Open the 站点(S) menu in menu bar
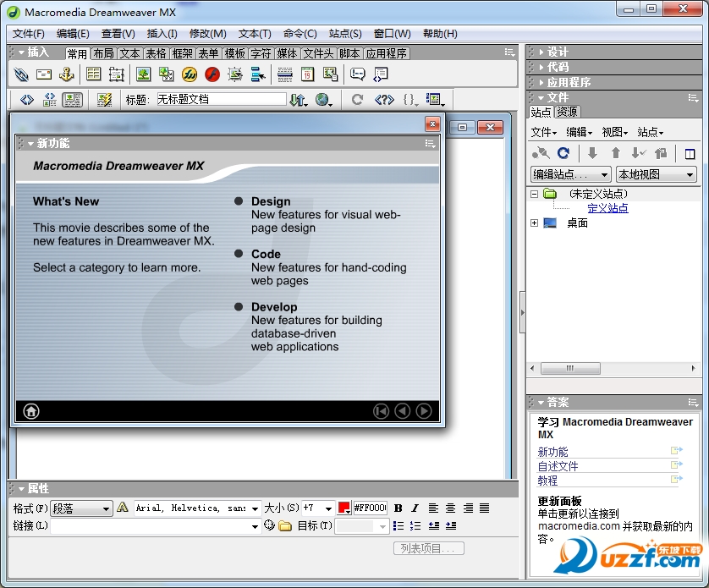Image resolution: width=709 pixels, height=588 pixels. click(345, 34)
